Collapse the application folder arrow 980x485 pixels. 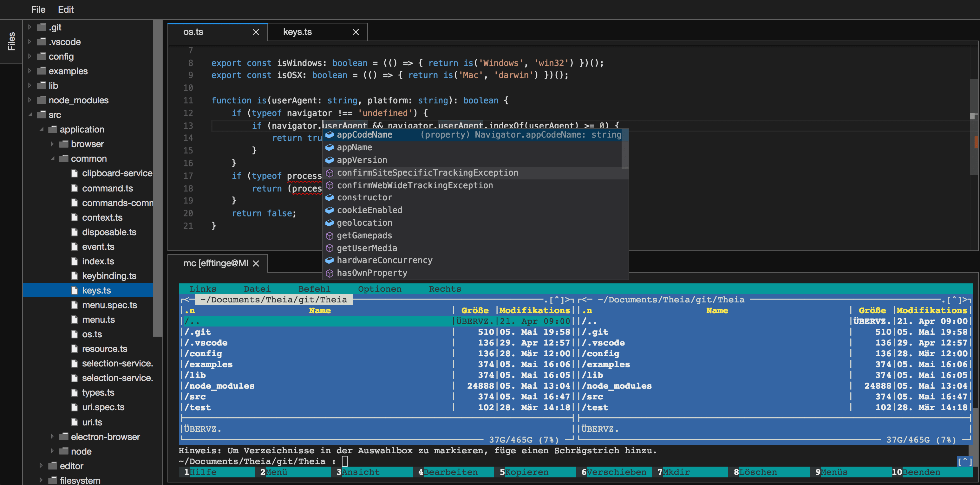click(x=41, y=129)
